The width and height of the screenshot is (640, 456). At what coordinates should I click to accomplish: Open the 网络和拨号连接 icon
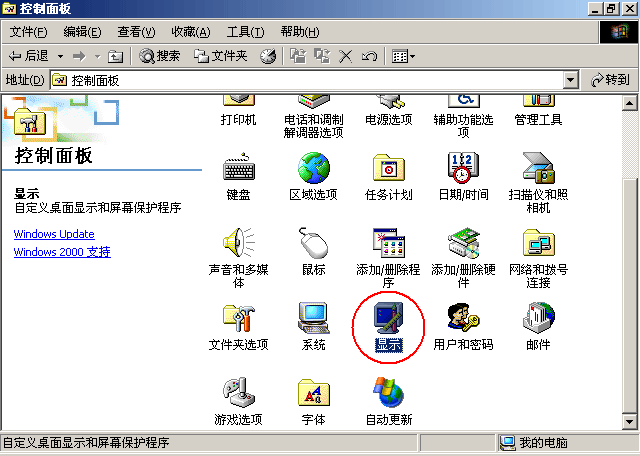(x=538, y=242)
